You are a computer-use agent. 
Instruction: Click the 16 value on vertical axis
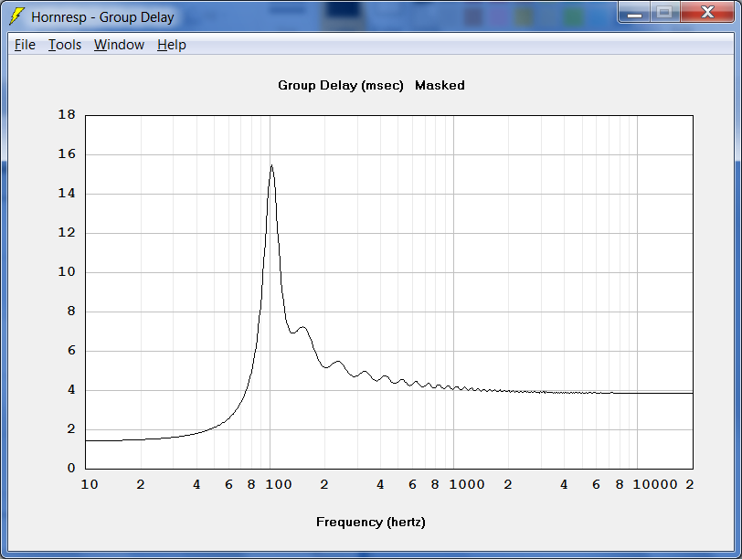67,153
